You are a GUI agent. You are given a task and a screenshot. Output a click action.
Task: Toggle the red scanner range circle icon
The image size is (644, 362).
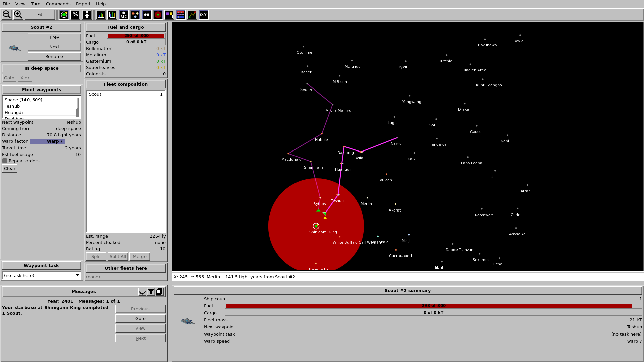158,15
